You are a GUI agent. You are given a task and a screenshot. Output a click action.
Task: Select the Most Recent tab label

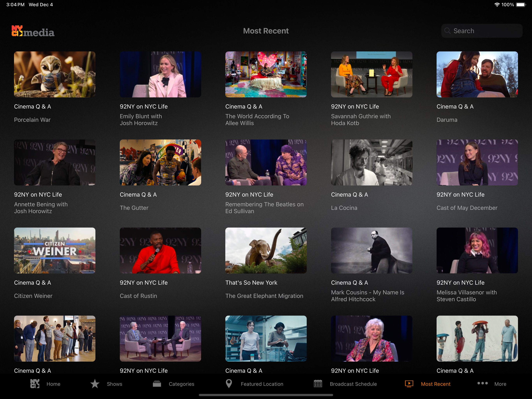click(x=436, y=384)
